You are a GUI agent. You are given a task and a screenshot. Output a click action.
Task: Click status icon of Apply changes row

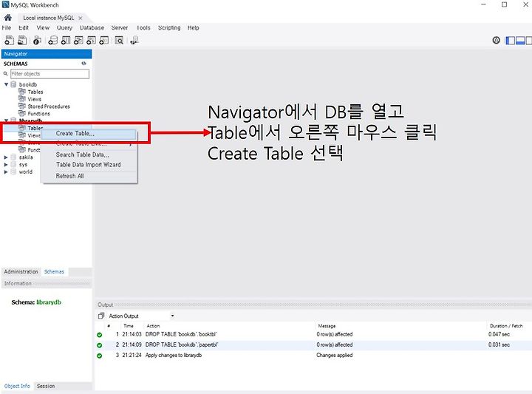pyautogui.click(x=100, y=356)
